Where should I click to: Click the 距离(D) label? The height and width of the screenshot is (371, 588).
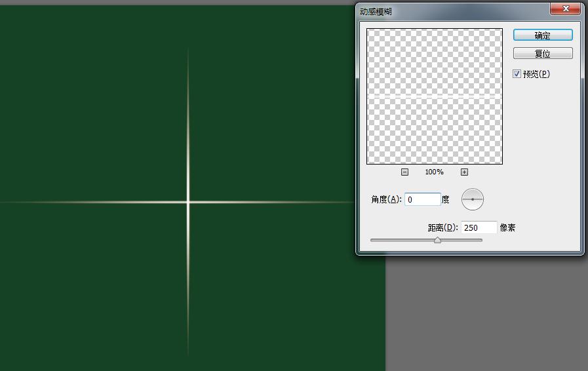coord(442,227)
